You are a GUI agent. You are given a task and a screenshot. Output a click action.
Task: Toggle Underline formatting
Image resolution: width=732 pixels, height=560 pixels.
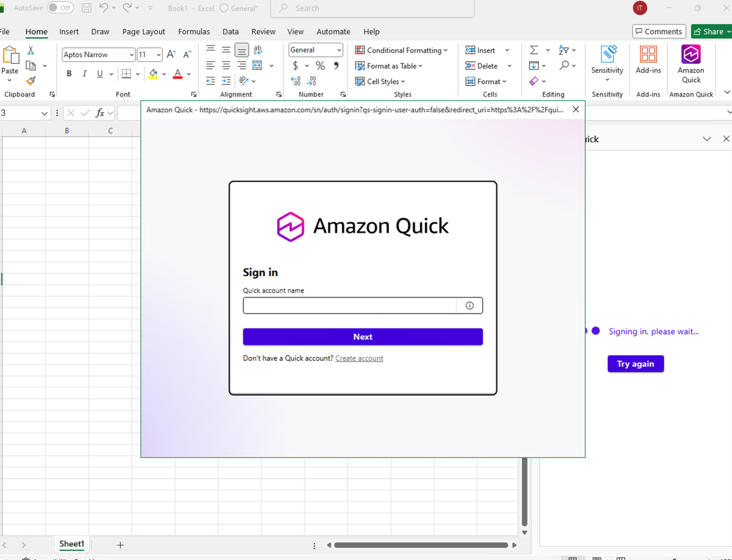click(100, 74)
